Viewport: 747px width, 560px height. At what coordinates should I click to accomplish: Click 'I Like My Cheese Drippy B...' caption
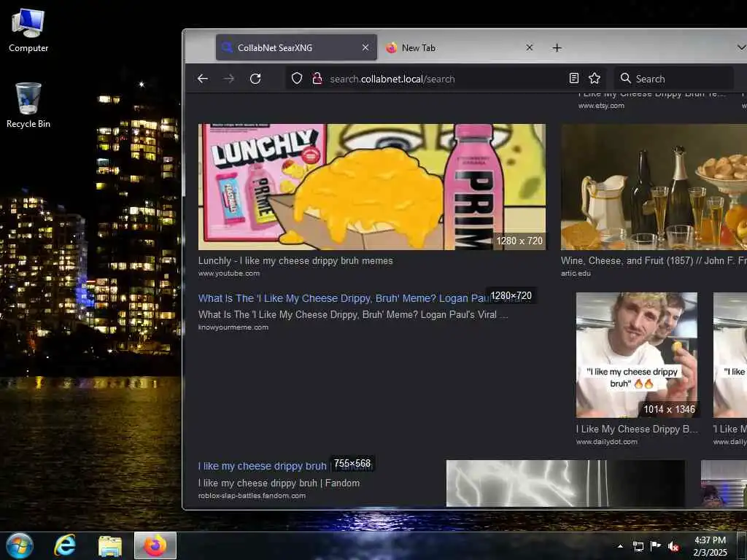point(636,429)
